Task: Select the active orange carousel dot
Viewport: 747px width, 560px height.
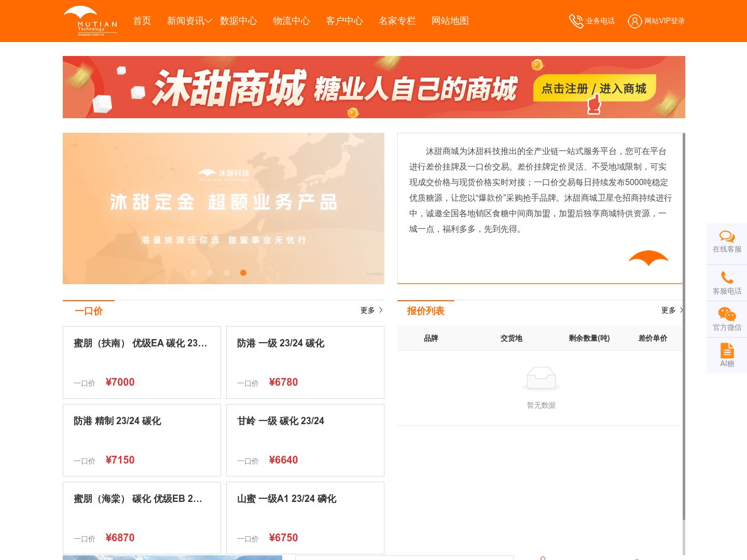Action: click(x=243, y=273)
